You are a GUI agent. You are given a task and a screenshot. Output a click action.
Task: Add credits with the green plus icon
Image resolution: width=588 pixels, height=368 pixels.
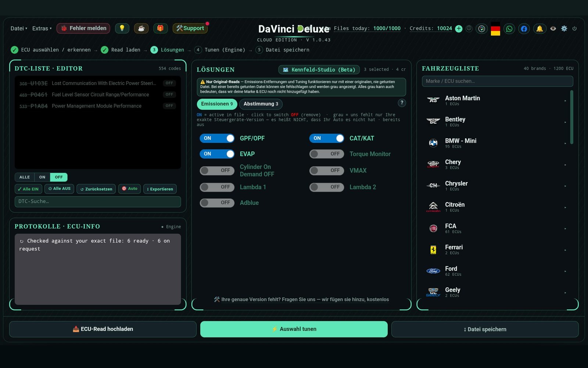tap(459, 29)
